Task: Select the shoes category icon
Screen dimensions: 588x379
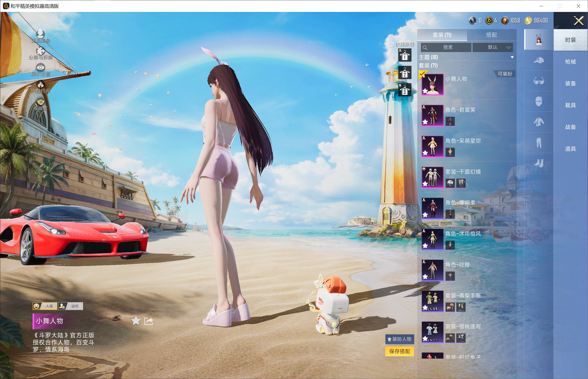Action: click(539, 163)
